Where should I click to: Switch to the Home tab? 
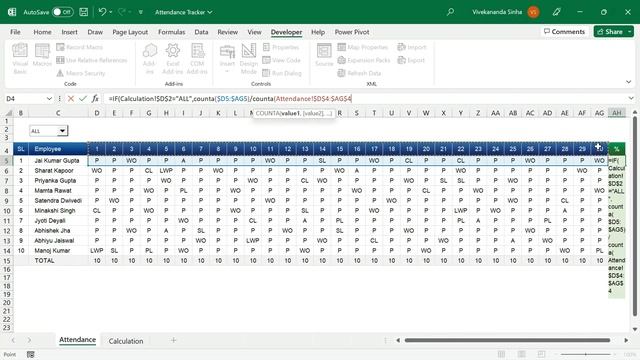[x=42, y=32]
